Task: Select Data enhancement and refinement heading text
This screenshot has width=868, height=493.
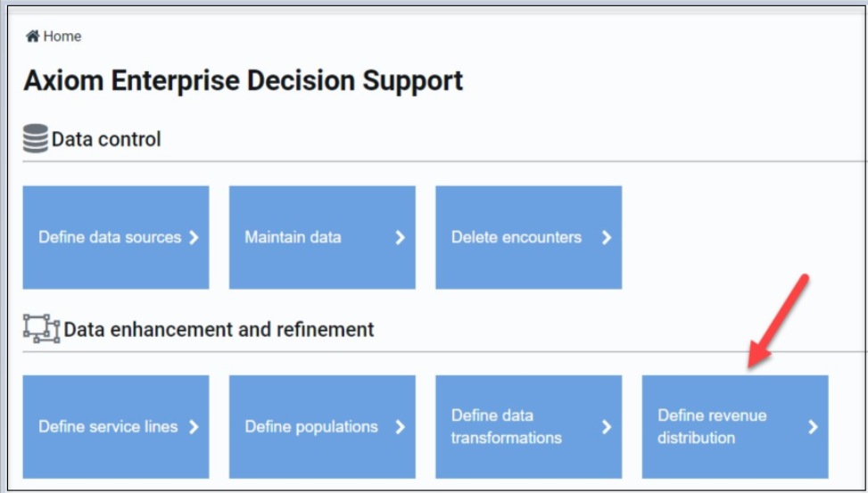Action: 219,329
